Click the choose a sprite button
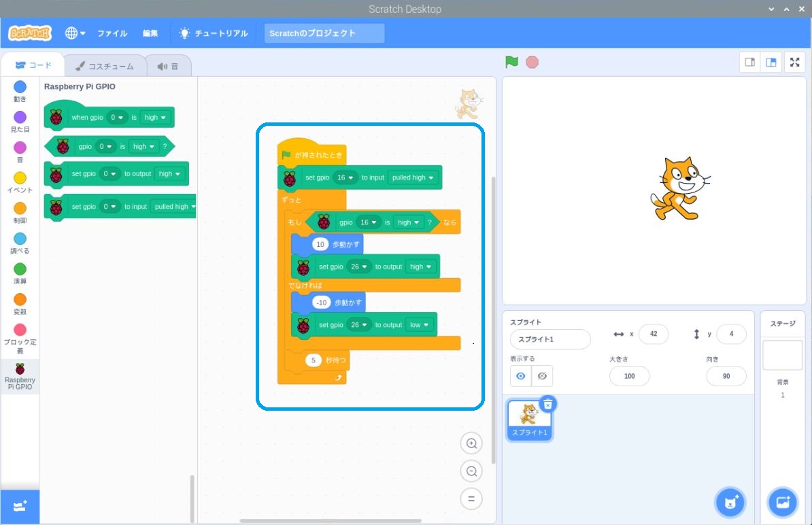The height and width of the screenshot is (525, 812). [x=730, y=503]
